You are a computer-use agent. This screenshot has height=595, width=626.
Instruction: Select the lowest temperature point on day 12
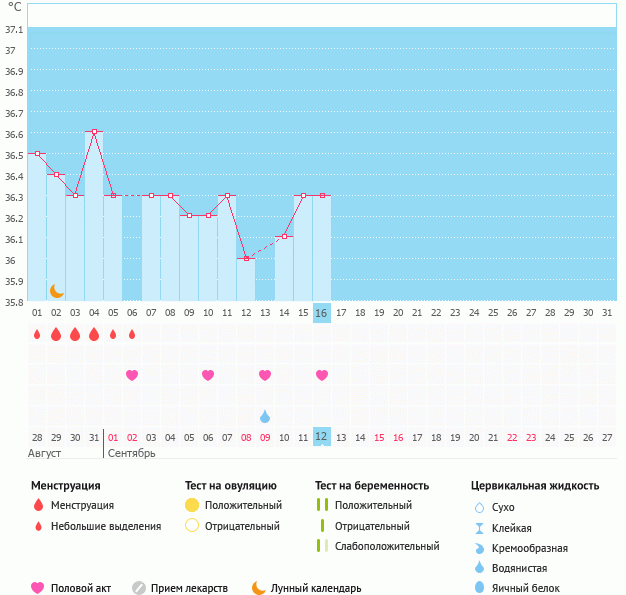(x=246, y=259)
